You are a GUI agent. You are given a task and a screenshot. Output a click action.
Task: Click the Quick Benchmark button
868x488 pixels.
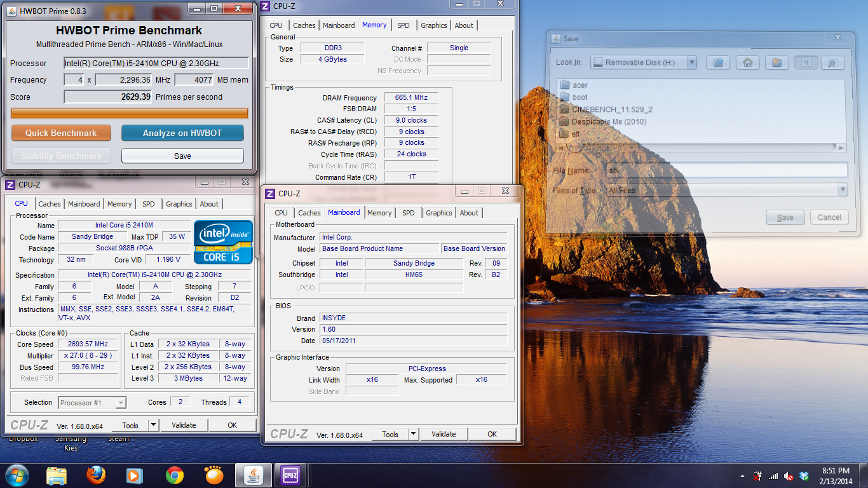point(61,133)
